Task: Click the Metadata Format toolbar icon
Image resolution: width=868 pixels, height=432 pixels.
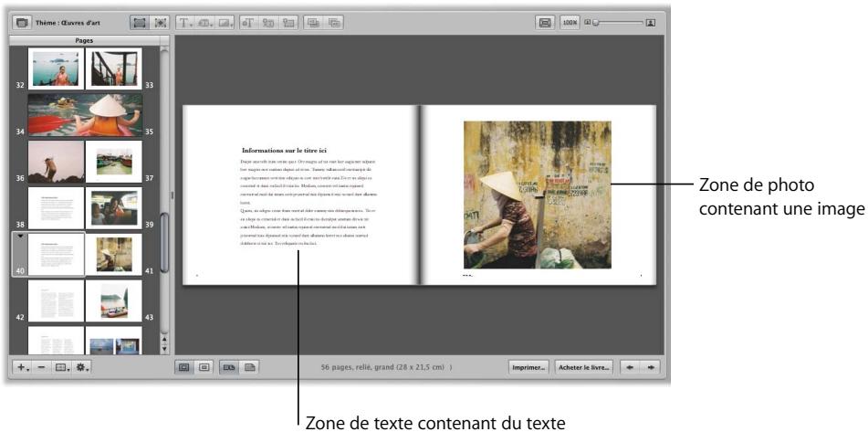Action: tap(269, 23)
